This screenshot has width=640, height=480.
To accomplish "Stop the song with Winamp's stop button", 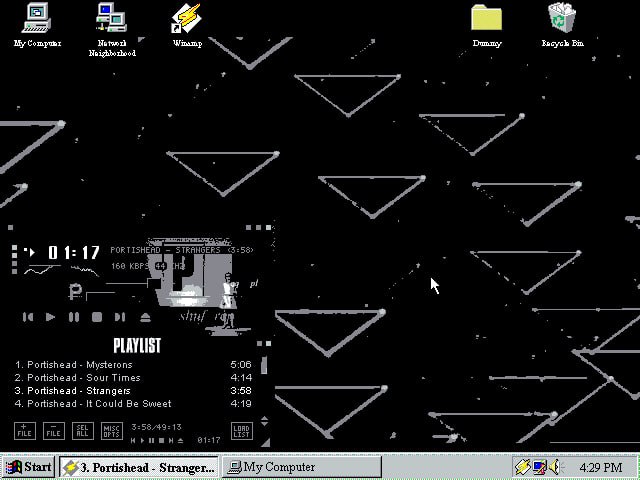I will click(x=97, y=317).
